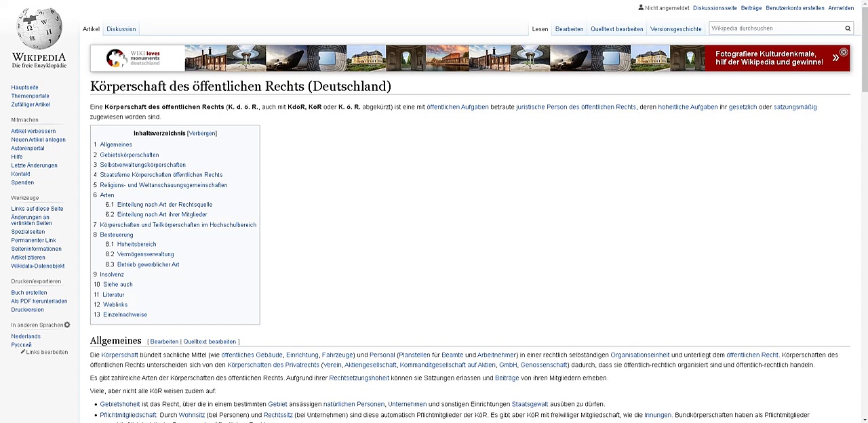Click the user icon beside Nicht angemeldet
This screenshot has height=423, width=868.
click(x=641, y=7)
